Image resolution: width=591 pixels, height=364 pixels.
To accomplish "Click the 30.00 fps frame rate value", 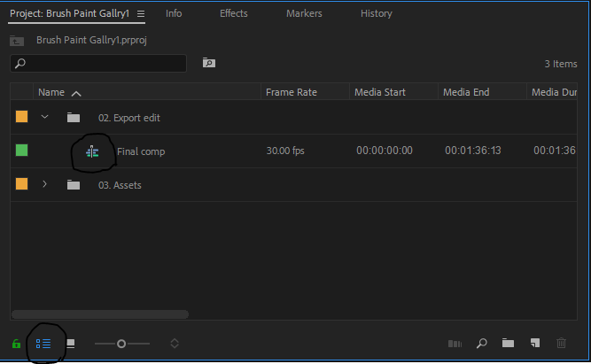I will (285, 151).
